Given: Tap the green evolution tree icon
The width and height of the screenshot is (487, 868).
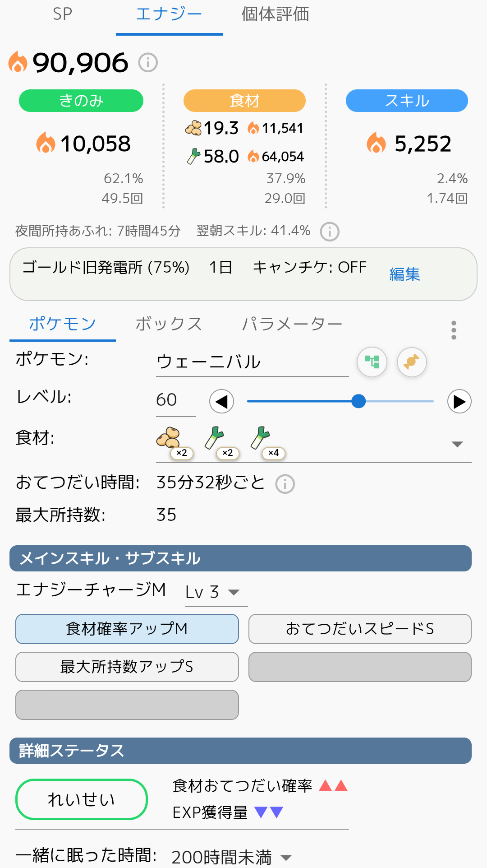Looking at the screenshot, I should tap(372, 362).
